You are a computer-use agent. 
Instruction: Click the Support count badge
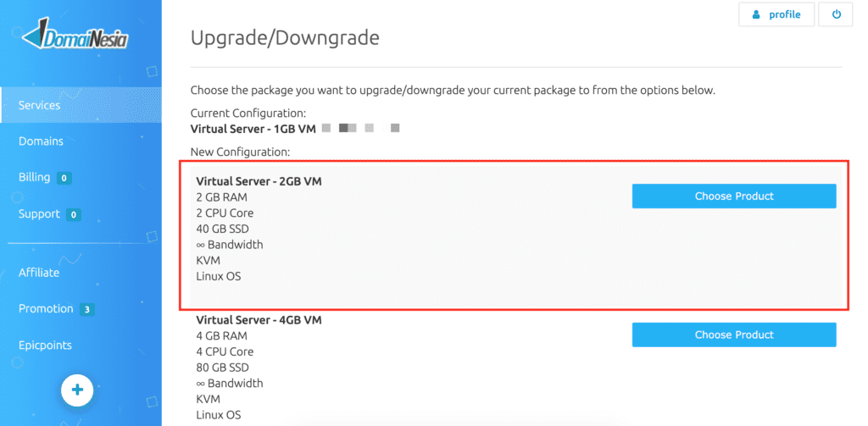click(x=74, y=214)
